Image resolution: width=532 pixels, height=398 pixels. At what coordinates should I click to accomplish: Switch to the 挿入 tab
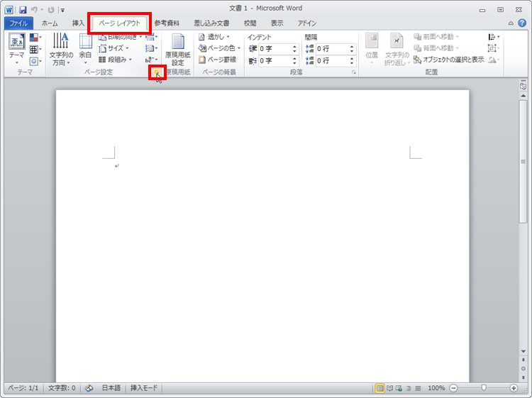pos(78,23)
